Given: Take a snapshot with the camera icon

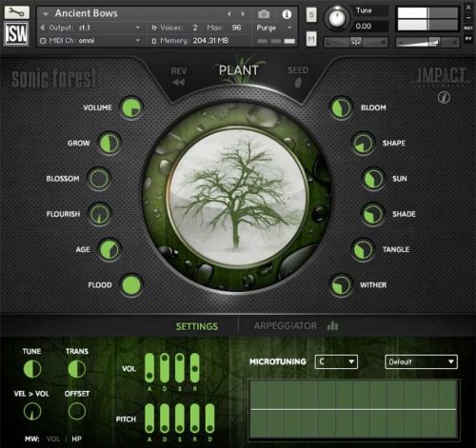Looking at the screenshot, I should [x=264, y=14].
